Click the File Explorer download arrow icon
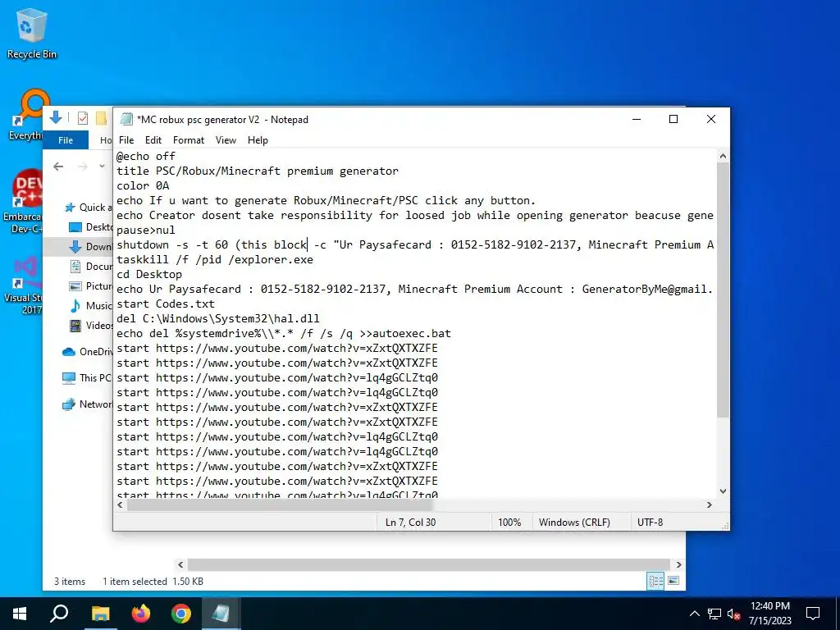Viewport: 840px width, 630px height. pos(56,117)
